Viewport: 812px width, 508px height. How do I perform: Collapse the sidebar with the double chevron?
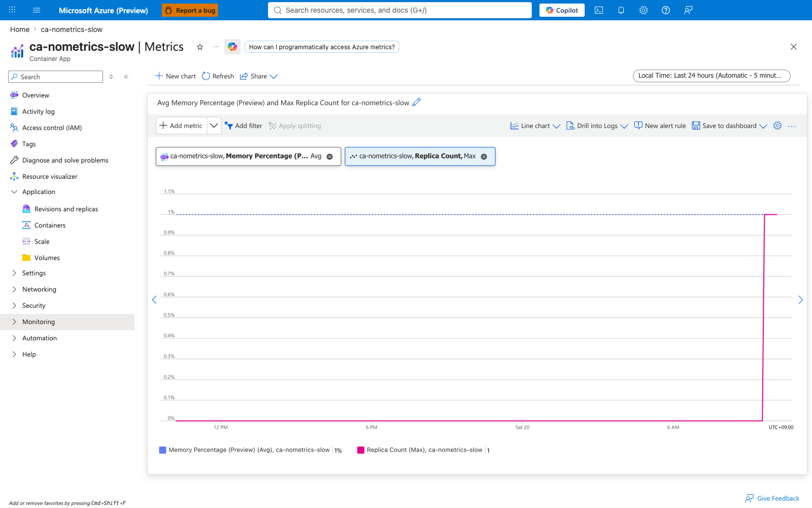point(126,77)
